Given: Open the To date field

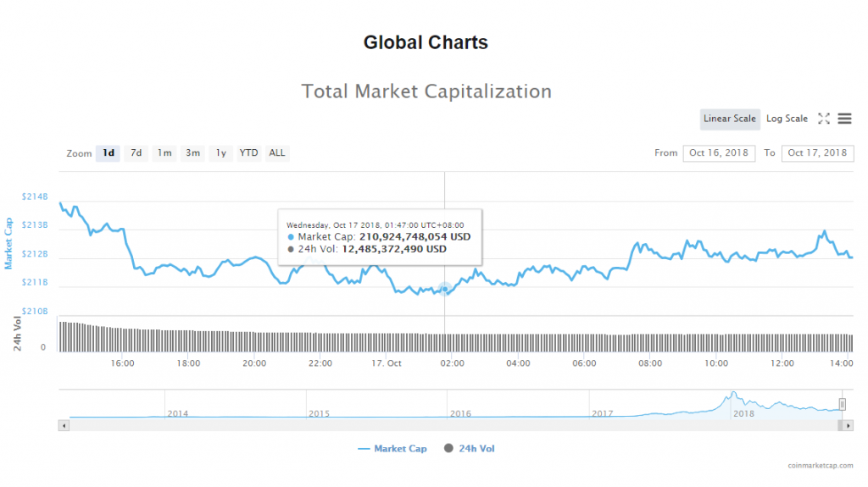Looking at the screenshot, I should click(x=817, y=153).
